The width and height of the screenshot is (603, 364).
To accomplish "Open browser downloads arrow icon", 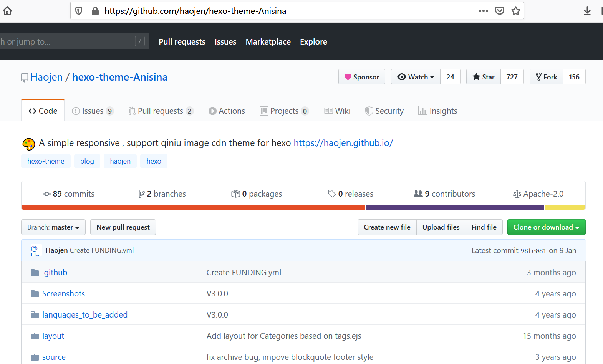I will (587, 11).
